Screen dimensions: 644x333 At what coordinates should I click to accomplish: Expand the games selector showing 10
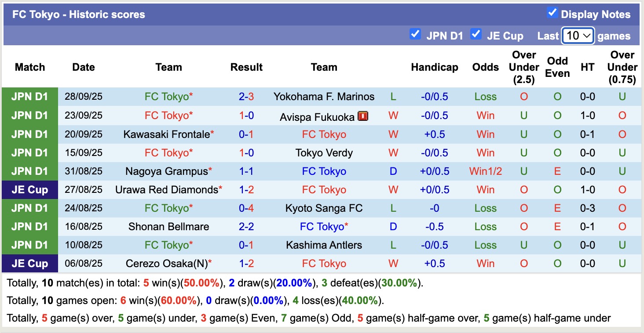[x=578, y=36]
